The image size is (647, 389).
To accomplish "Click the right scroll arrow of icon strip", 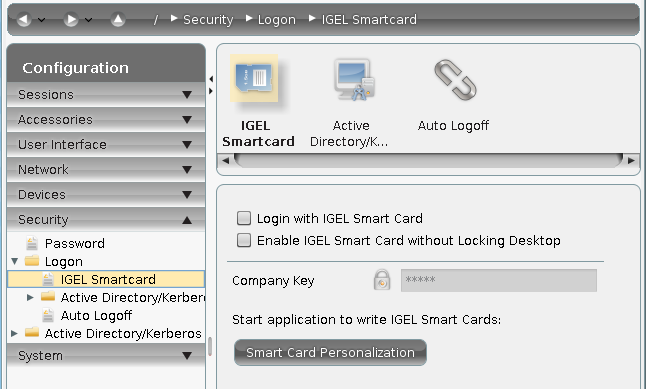I will (x=631, y=160).
